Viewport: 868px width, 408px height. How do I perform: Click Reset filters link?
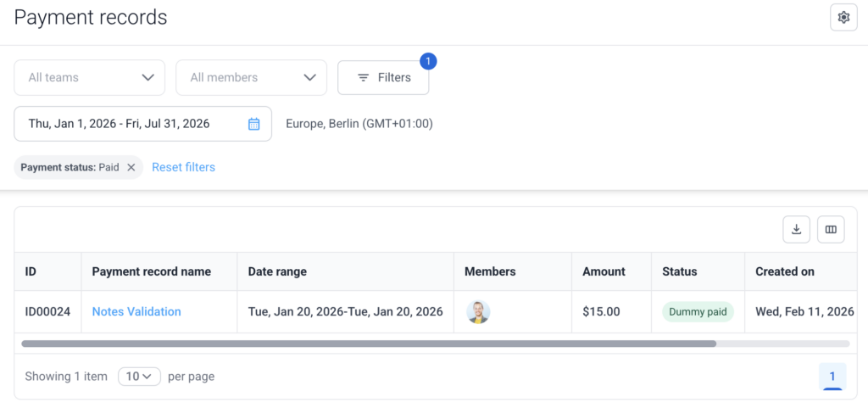click(184, 167)
